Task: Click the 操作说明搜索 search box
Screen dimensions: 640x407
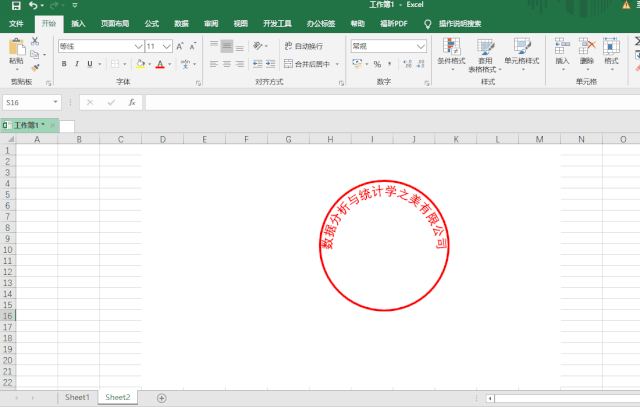Action: coord(460,24)
